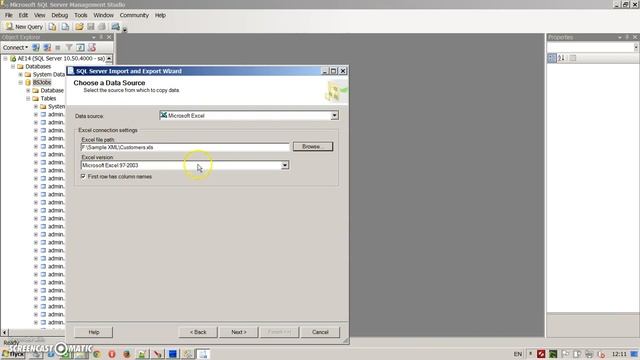
Task: Open the toolbar options arrow after activity monitor
Action: [124, 29]
